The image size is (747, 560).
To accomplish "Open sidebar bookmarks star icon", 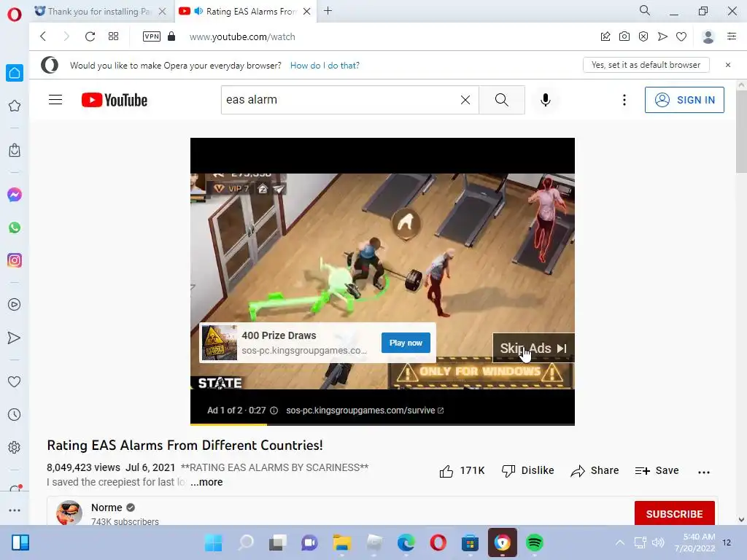I will click(x=15, y=106).
